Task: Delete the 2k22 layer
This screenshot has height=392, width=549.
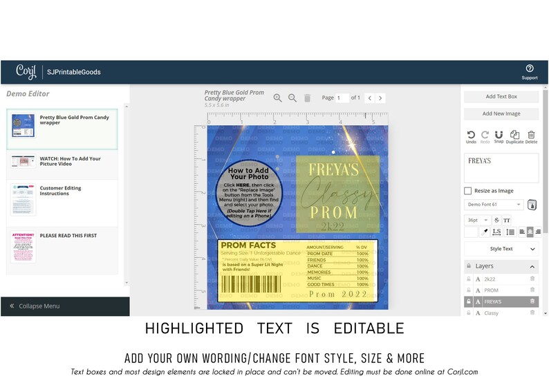Action: (x=532, y=279)
